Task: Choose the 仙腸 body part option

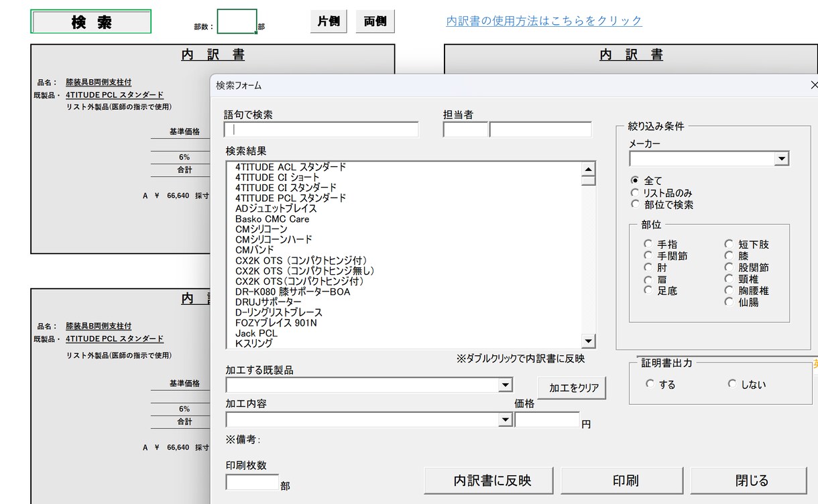Action: [x=729, y=302]
